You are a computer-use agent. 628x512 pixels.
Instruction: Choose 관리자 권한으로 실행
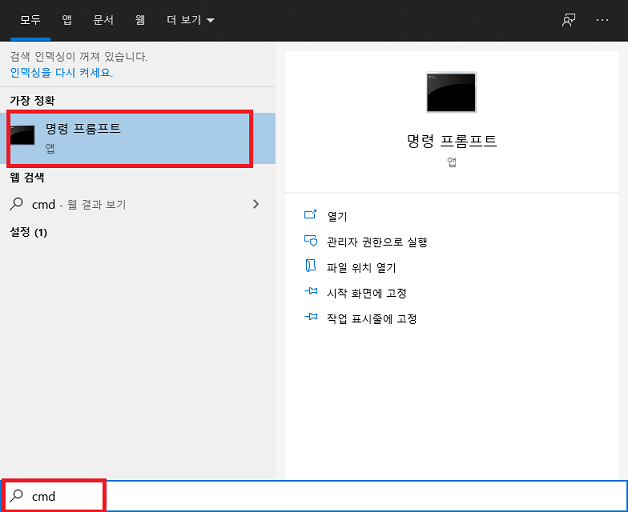pyautogui.click(x=377, y=242)
